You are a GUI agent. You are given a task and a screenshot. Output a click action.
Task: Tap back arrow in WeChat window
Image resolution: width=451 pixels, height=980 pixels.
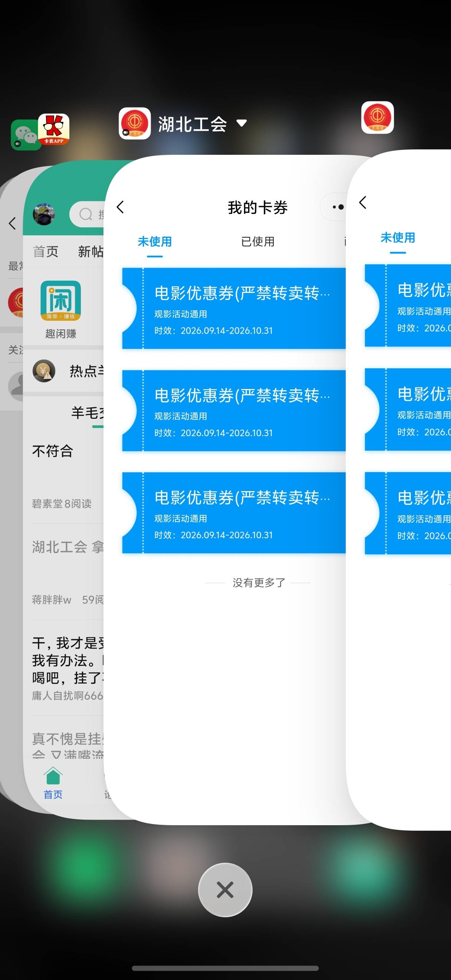[x=13, y=223]
